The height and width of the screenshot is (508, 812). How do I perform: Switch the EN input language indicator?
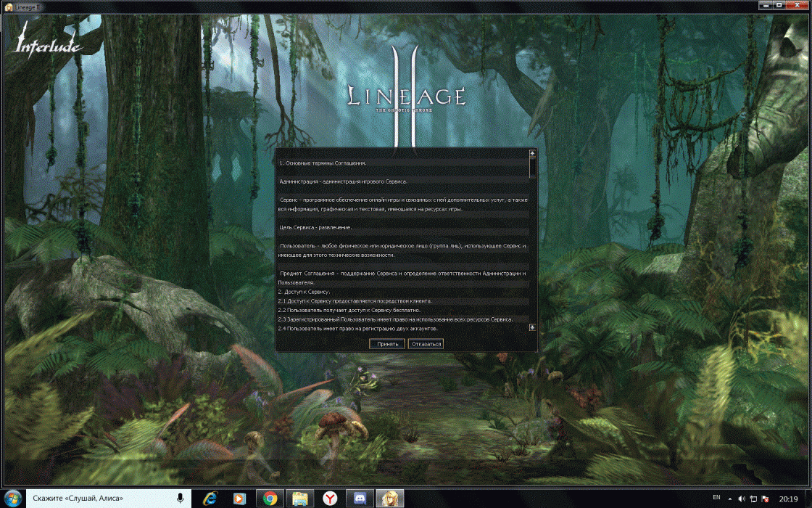(x=717, y=498)
